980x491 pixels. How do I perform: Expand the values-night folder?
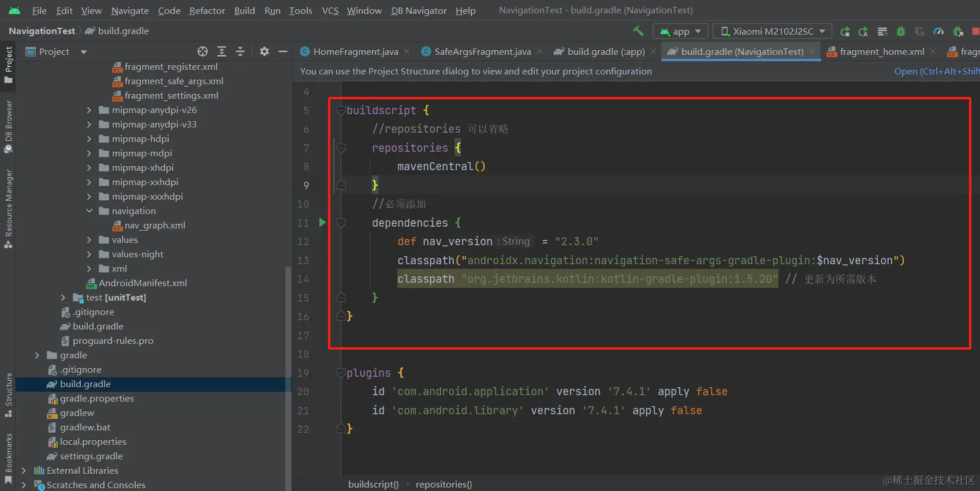pyautogui.click(x=89, y=254)
